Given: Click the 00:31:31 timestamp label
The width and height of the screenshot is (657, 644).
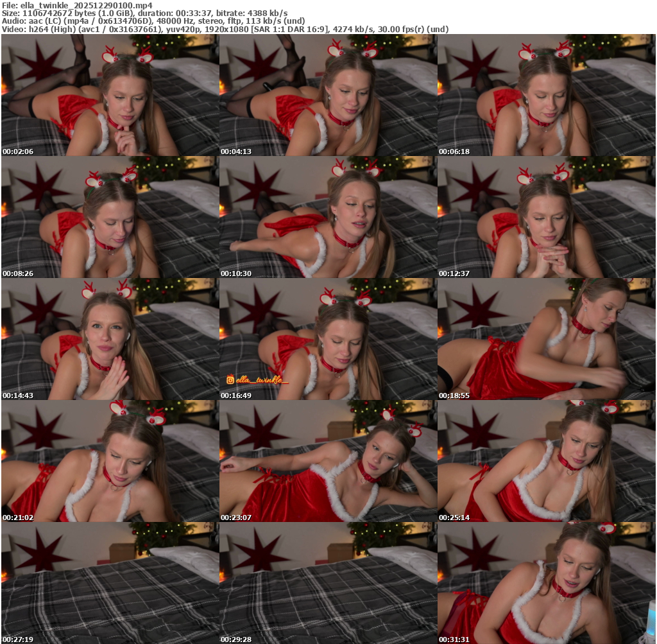Looking at the screenshot, I should tap(454, 640).
